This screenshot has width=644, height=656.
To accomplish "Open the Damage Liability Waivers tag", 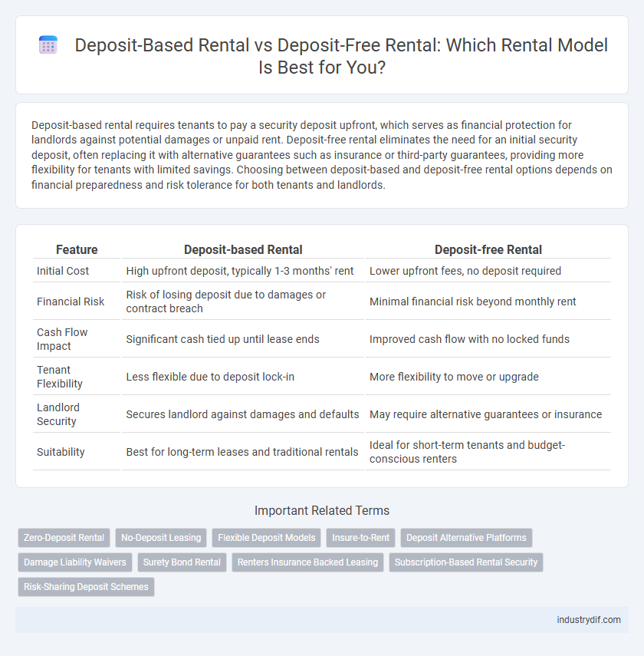I will point(75,562).
